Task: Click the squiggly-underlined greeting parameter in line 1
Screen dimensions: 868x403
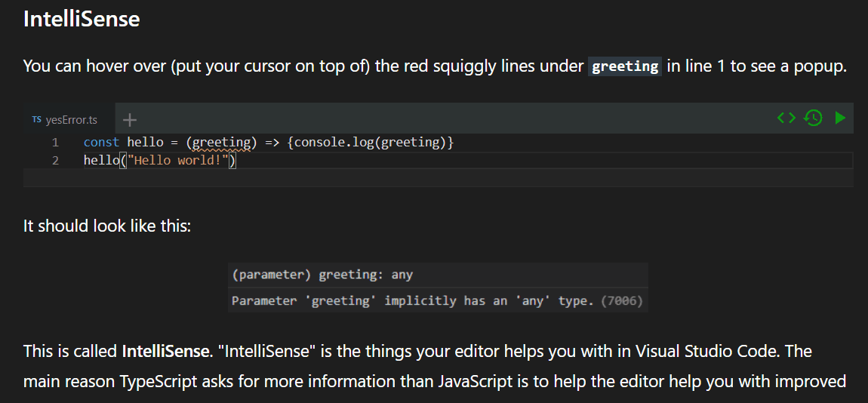Action: point(221,143)
